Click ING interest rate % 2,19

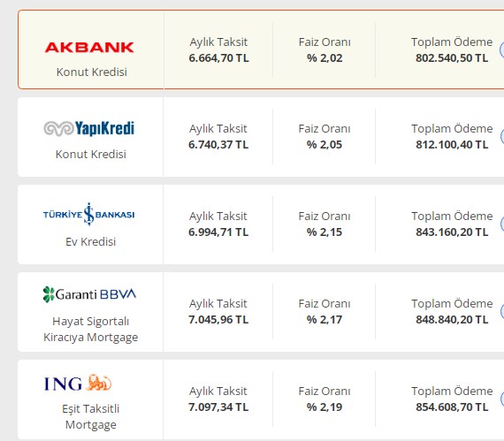(325, 407)
